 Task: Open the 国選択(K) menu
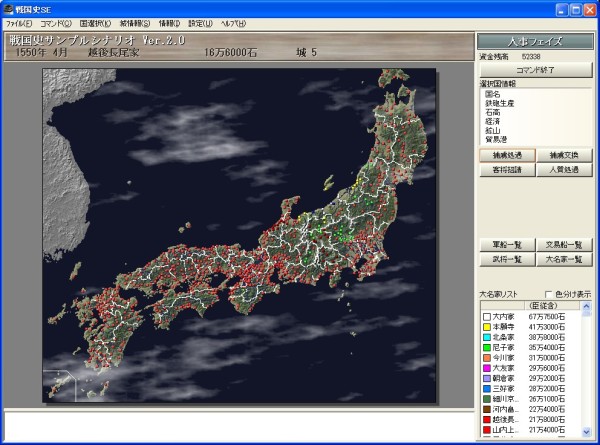coord(95,24)
